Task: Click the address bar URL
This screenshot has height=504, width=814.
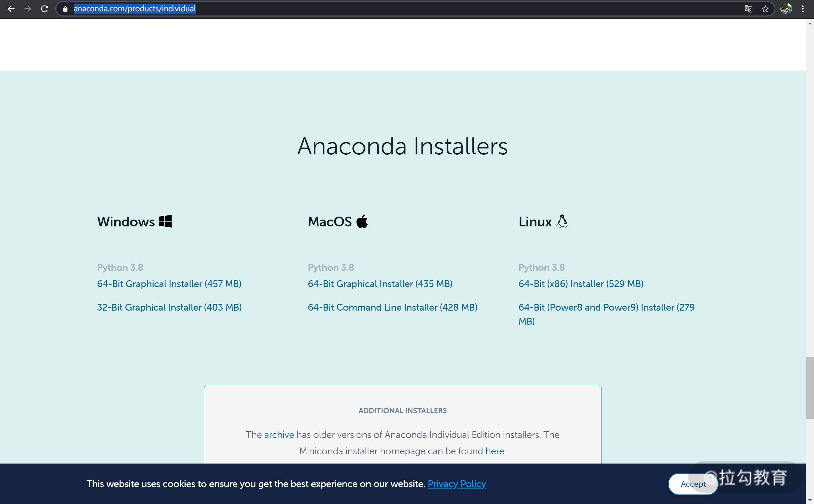Action: click(x=135, y=9)
